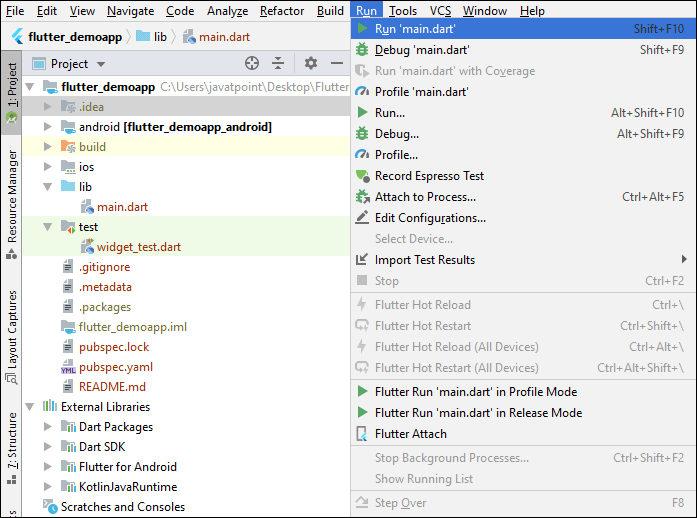Select .gitignore file
The width and height of the screenshot is (697, 518).
(104, 267)
